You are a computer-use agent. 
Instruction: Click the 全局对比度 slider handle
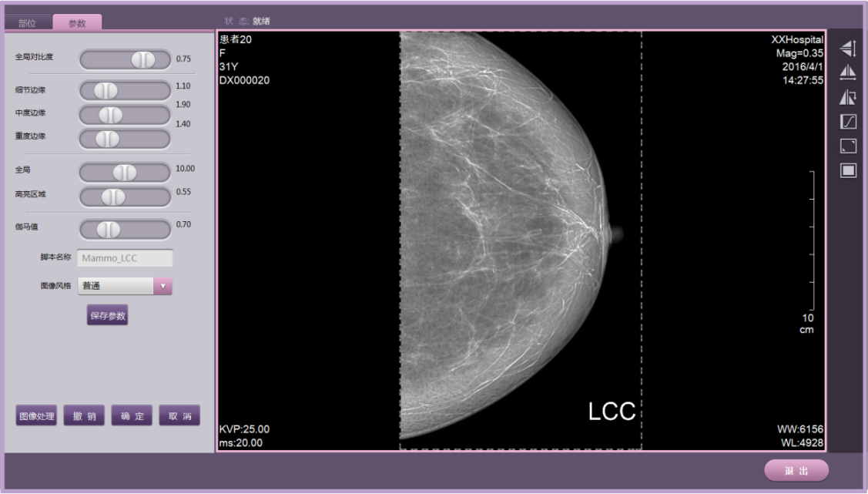142,59
